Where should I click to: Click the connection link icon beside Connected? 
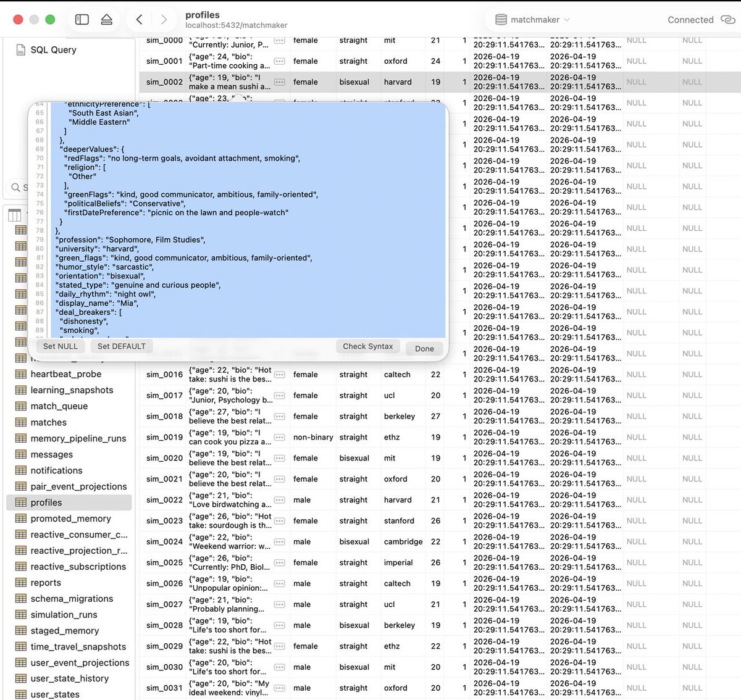tap(728, 20)
